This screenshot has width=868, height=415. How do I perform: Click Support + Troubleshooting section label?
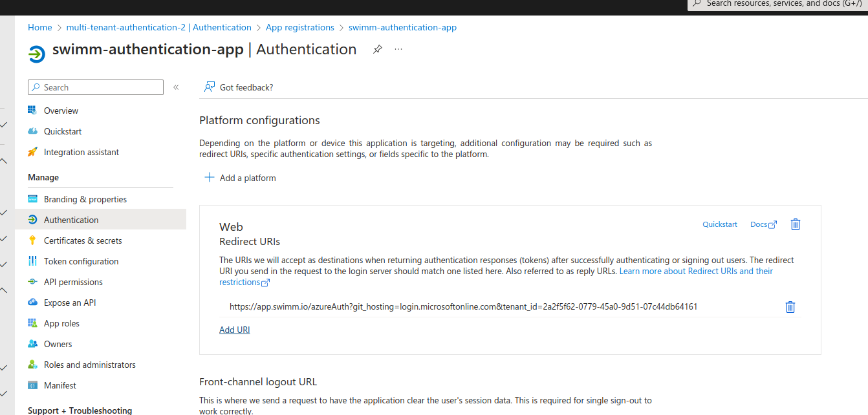pyautogui.click(x=80, y=410)
